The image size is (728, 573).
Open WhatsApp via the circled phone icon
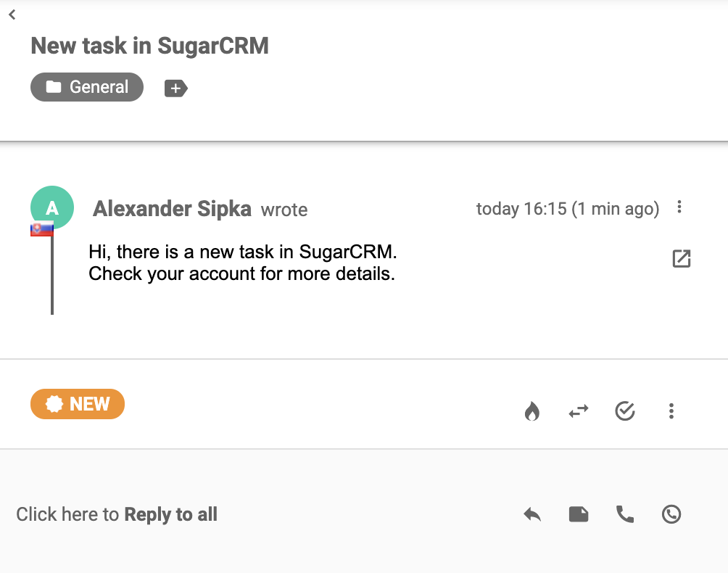671,514
